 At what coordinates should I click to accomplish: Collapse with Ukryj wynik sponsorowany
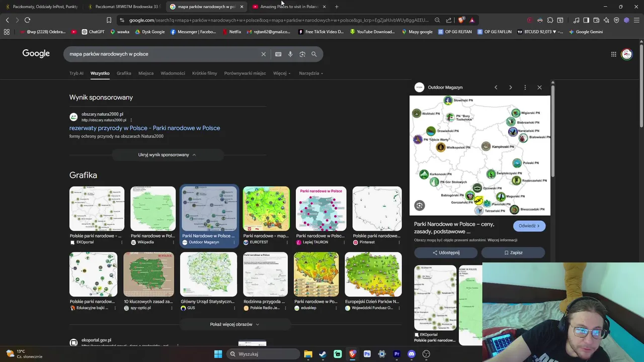point(167,155)
